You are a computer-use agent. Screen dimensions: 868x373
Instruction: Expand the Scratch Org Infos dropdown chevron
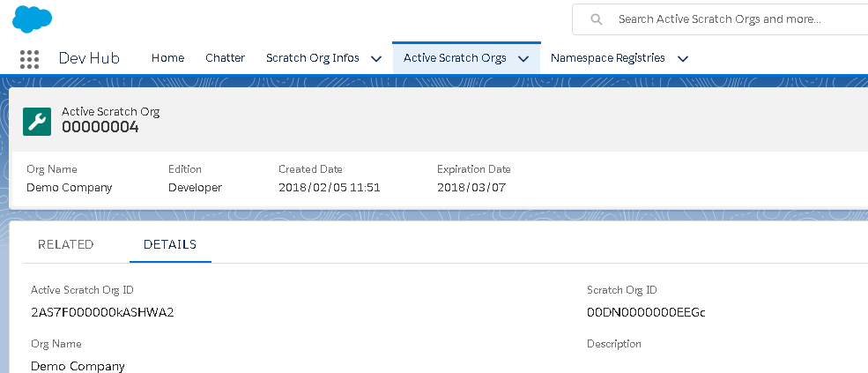376,59
